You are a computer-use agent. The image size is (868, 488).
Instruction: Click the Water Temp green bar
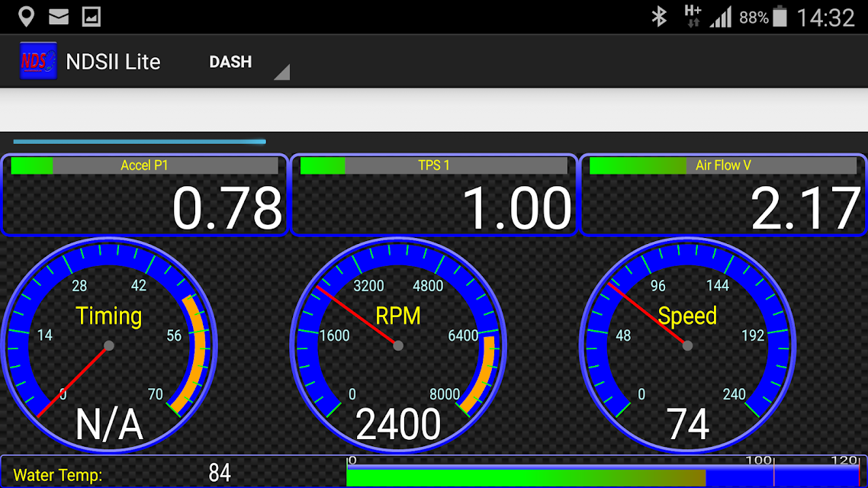pos(526,477)
